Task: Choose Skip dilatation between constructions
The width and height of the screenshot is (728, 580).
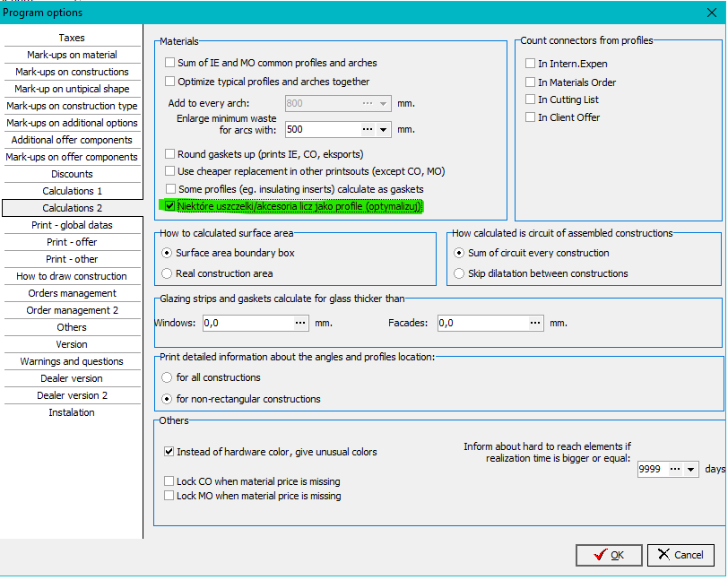Action: click(460, 273)
